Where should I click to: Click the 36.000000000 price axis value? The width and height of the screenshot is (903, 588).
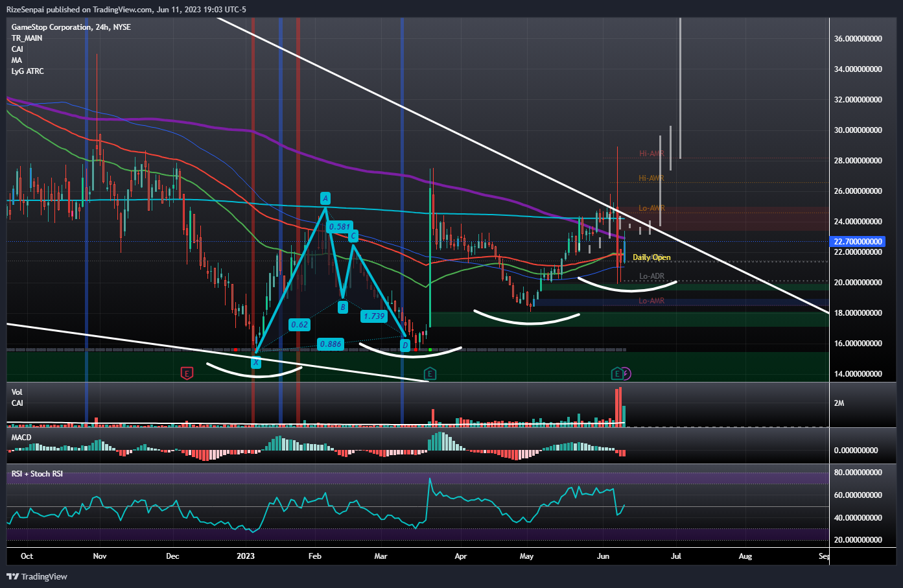858,39
